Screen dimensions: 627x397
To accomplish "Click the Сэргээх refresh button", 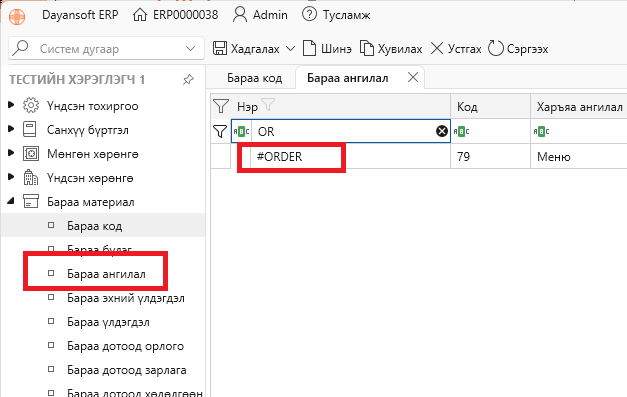I will coord(518,49).
